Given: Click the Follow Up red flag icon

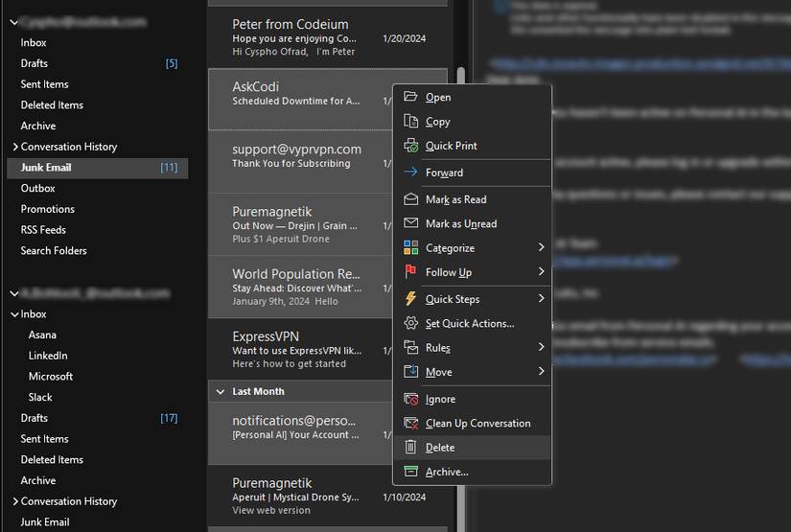Looking at the screenshot, I should pyautogui.click(x=410, y=272).
